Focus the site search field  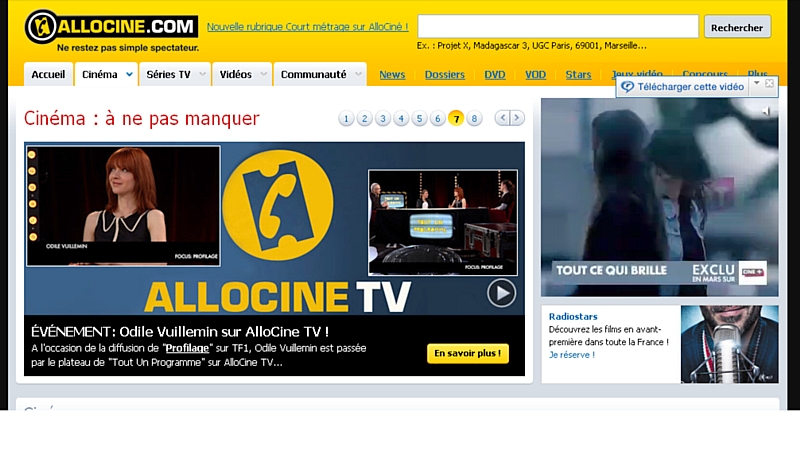click(x=558, y=27)
